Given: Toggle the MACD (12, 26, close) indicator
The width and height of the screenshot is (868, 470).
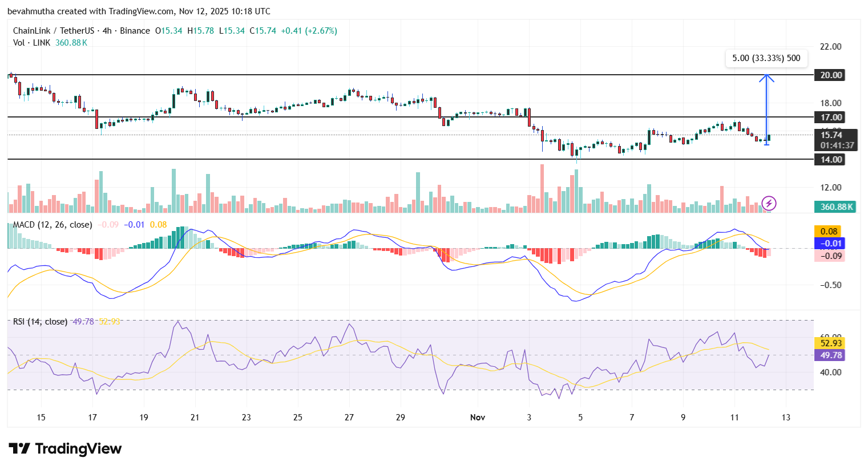Looking at the screenshot, I should 52,225.
